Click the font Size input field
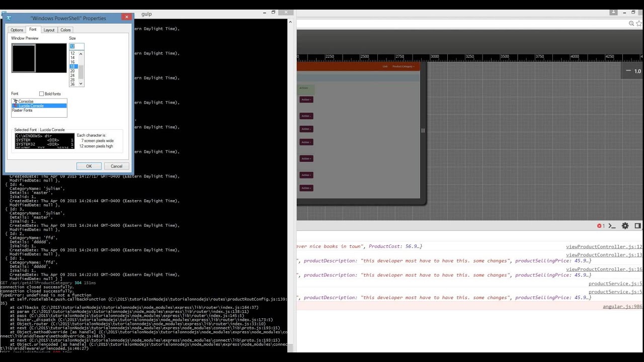The height and width of the screenshot is (362, 644). click(x=76, y=46)
